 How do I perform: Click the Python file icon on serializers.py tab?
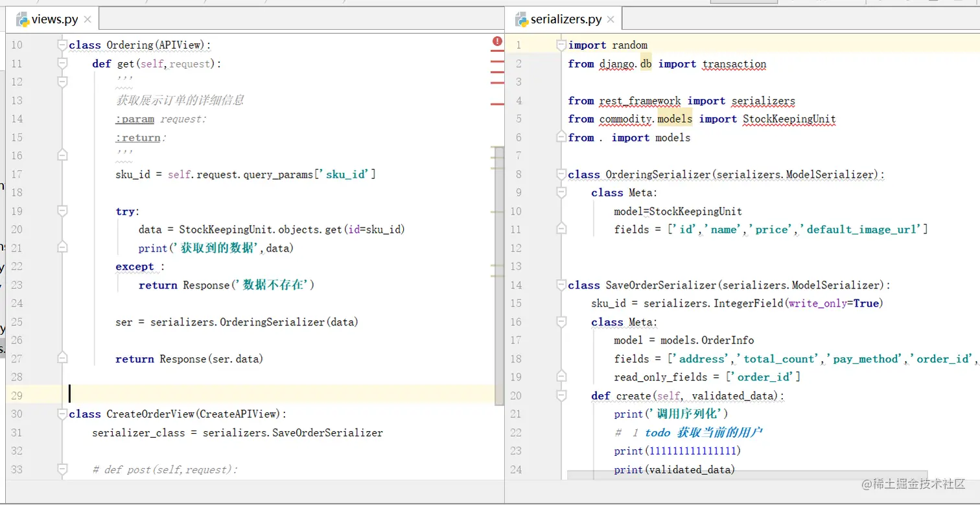tap(522, 19)
